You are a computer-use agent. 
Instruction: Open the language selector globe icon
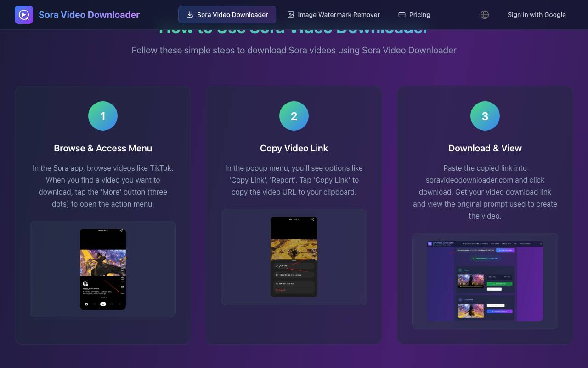pos(485,15)
